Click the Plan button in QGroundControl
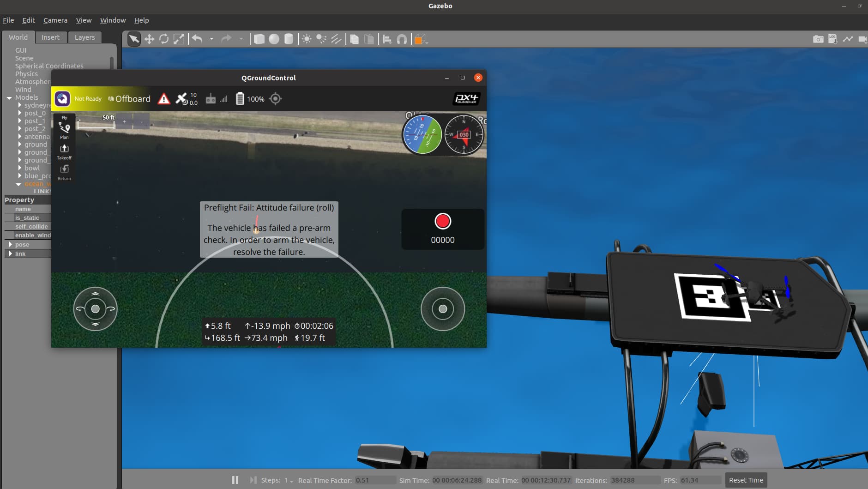Image resolution: width=868 pixels, height=489 pixels. 64,131
